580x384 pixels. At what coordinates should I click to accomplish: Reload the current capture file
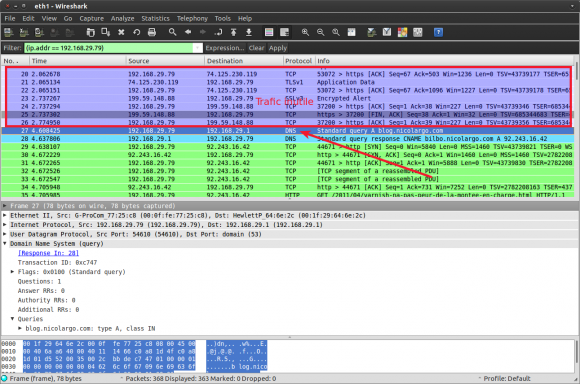pos(136,33)
